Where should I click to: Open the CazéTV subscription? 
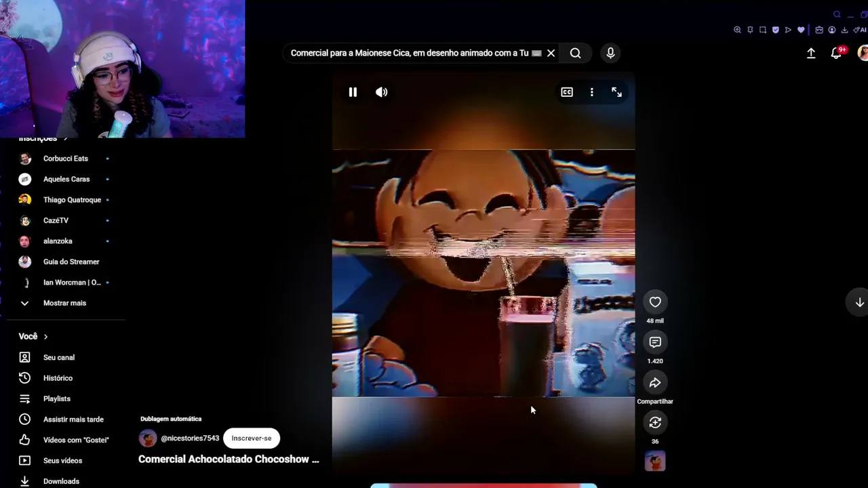tap(64, 220)
